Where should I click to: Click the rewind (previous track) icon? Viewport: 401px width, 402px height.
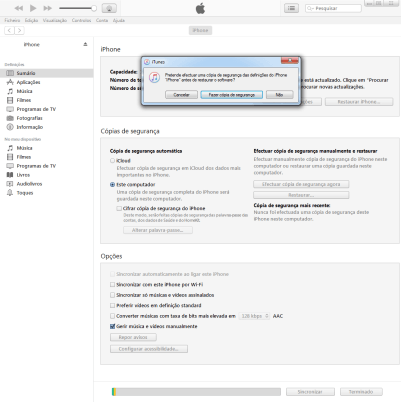tap(19, 8)
